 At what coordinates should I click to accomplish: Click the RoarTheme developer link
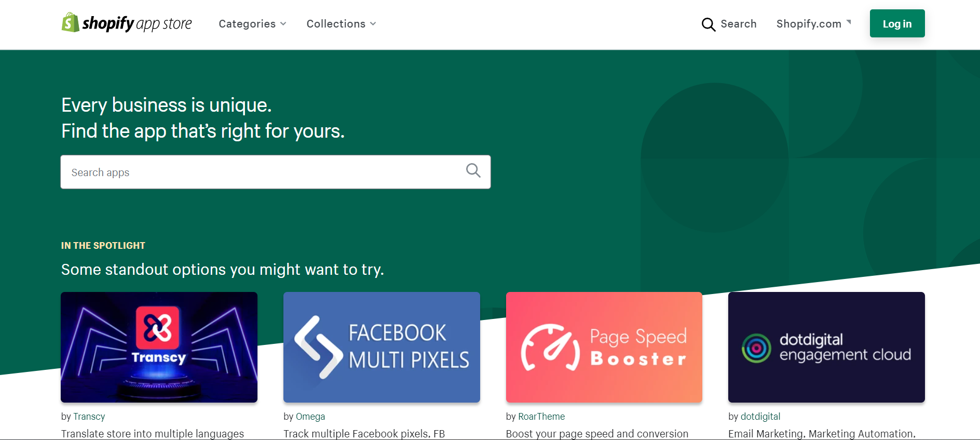point(541,417)
